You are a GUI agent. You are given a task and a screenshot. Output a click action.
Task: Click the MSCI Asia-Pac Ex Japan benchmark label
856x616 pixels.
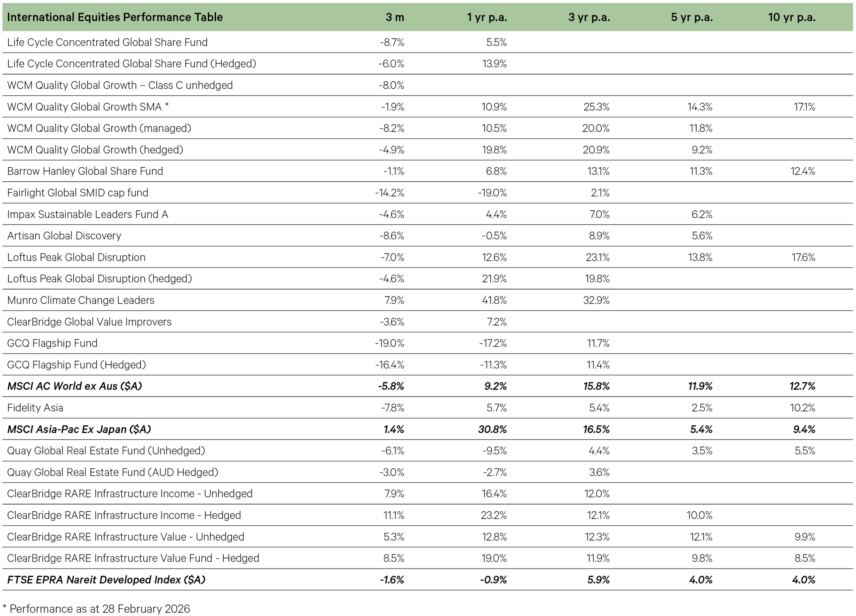[79, 429]
